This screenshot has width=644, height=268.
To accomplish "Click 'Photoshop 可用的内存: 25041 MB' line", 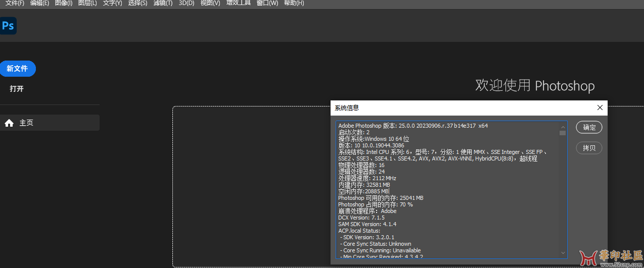I will tap(381, 198).
